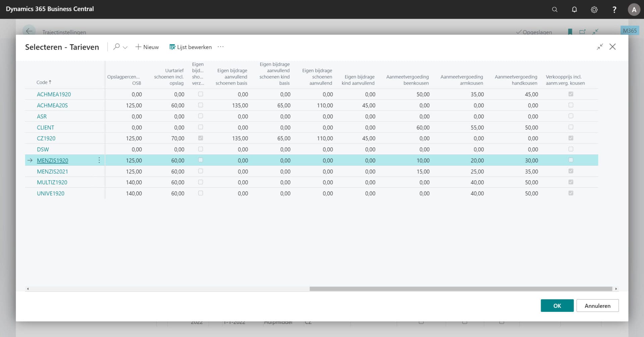Open the notifications bell
The image size is (644, 337).
point(574,9)
